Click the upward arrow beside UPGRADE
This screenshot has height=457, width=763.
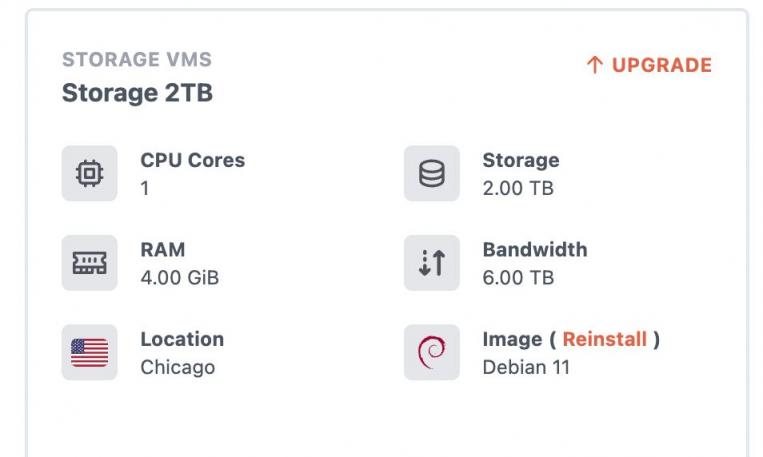pos(594,66)
